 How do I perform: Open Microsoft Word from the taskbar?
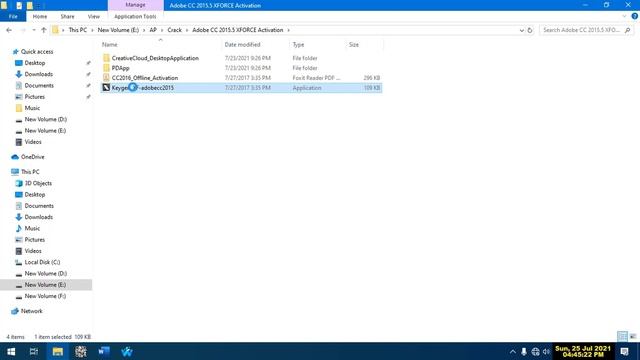click(x=104, y=351)
